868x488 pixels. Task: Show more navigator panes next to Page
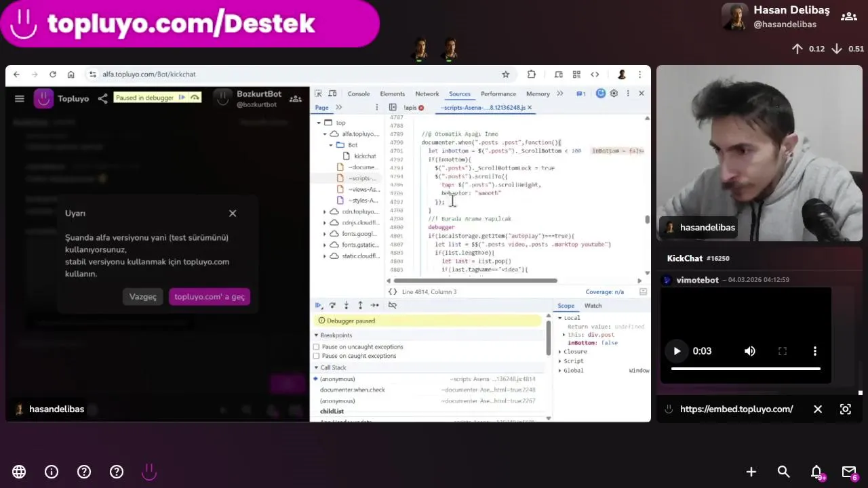339,108
